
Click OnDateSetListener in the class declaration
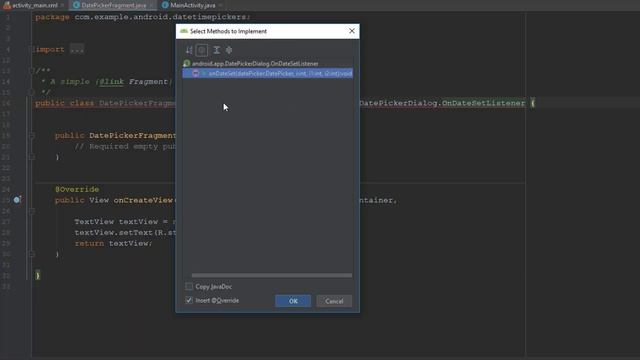(484, 103)
